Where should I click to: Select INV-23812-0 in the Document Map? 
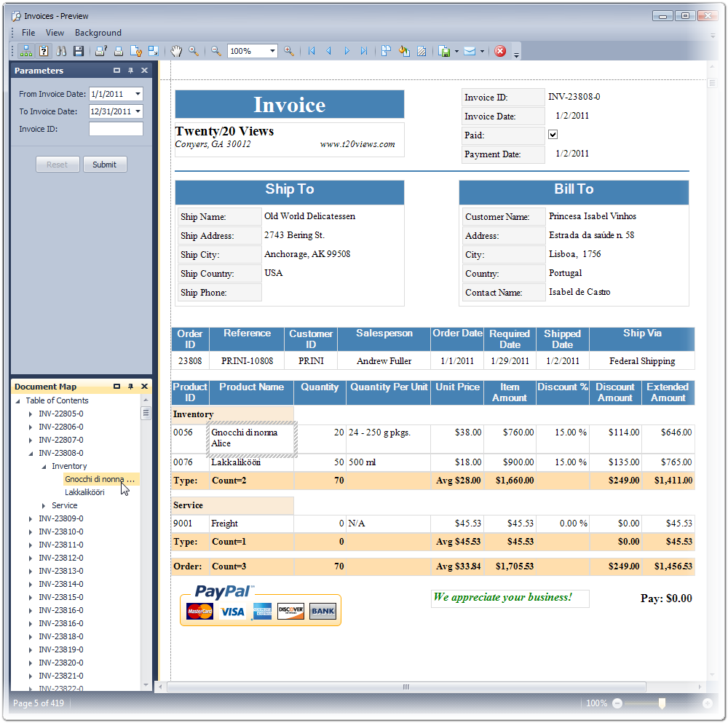pos(61,558)
